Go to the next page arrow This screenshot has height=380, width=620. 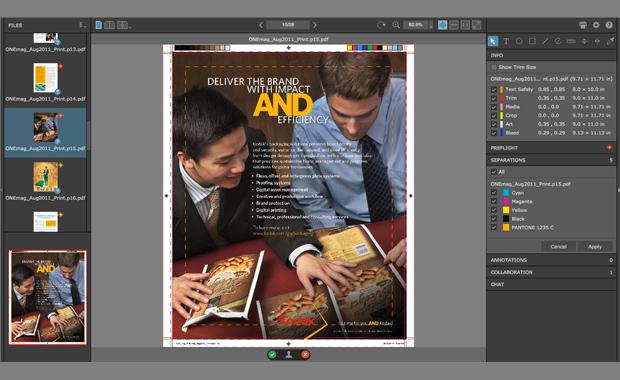click(315, 25)
